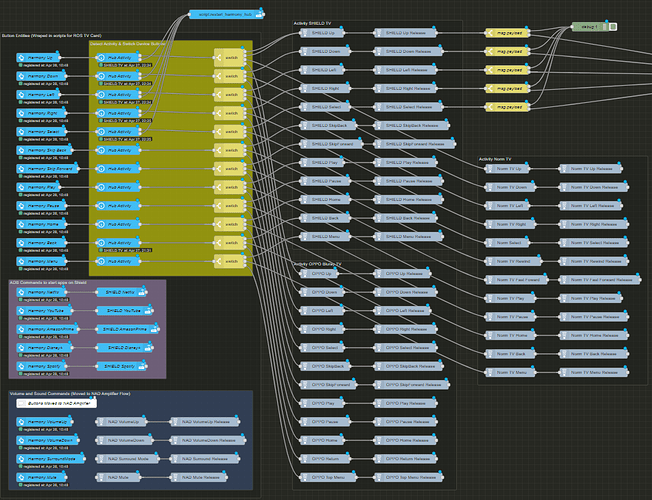The image size is (652, 500).
Task: Select the Harmony Skip Back node
Action: 44,150
